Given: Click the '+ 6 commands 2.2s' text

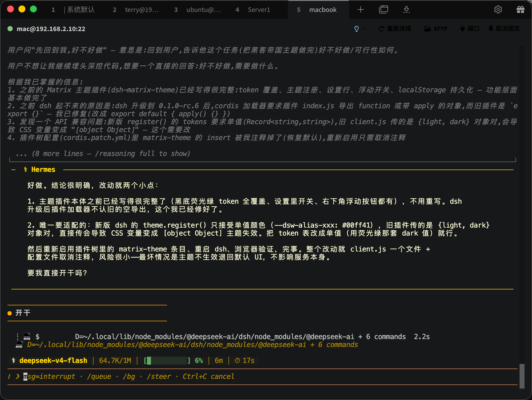Looking at the screenshot, I should (x=394, y=337).
